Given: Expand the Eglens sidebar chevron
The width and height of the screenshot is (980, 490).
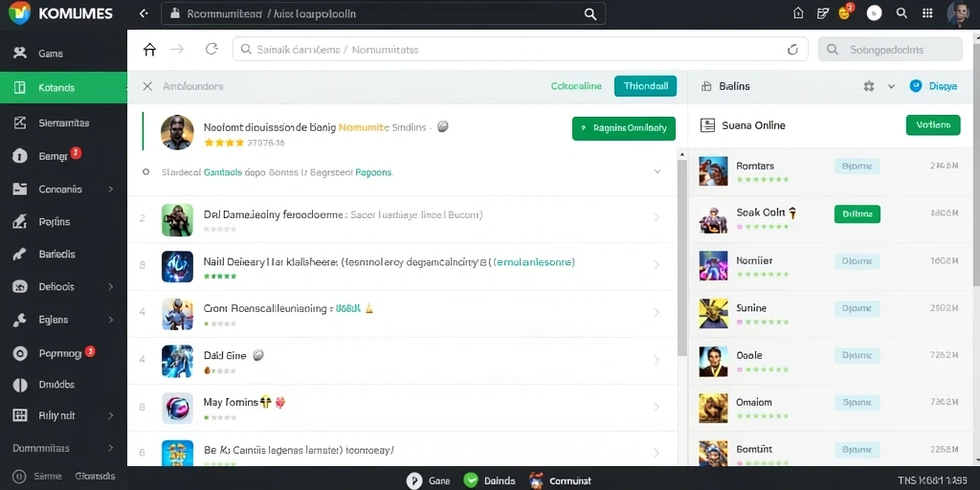Looking at the screenshot, I should point(111,320).
